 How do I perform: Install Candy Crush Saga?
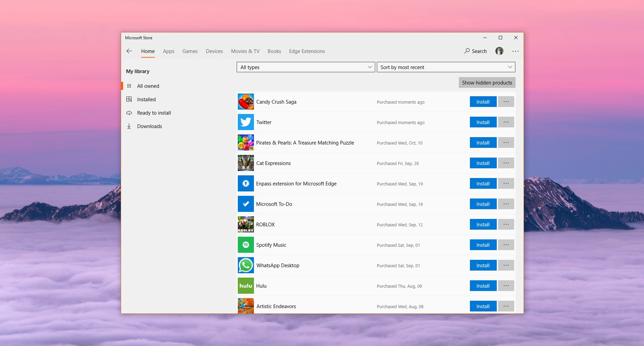(x=483, y=102)
